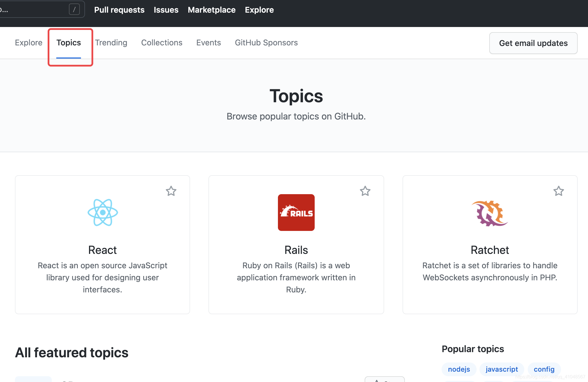Click the large 'Topics' page heading
The width and height of the screenshot is (588, 382).
tap(296, 96)
